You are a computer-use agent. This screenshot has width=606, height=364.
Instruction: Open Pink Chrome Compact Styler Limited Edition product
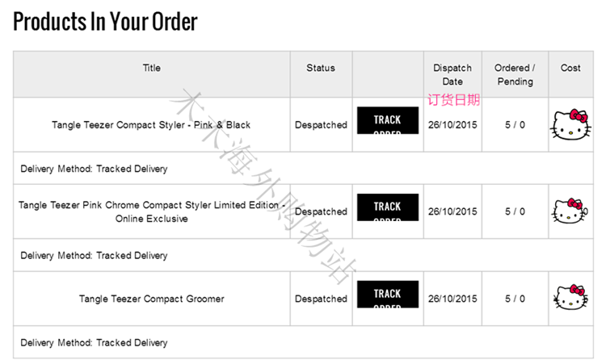[151, 211]
